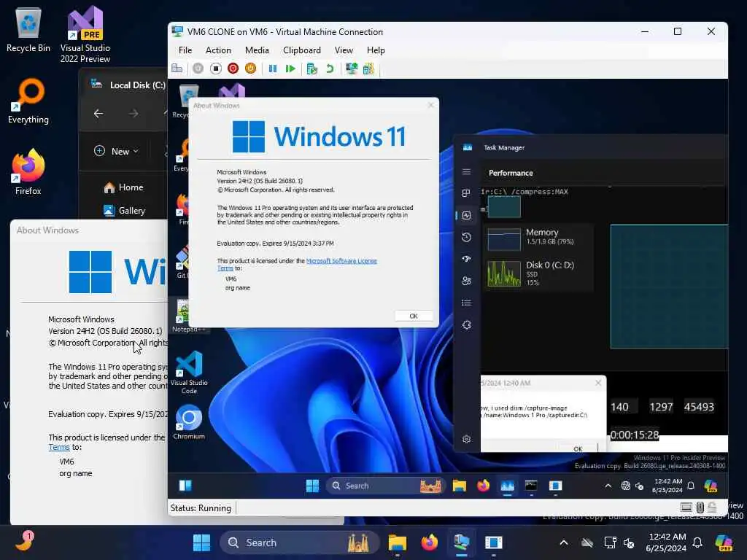Open the Help menu
This screenshot has height=560, width=747.
376,50
